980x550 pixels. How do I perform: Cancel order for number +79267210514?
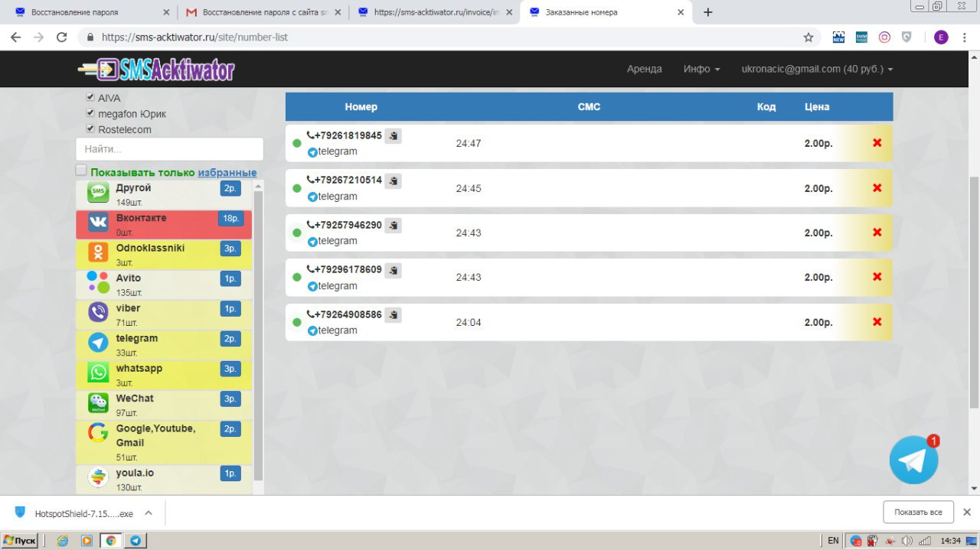coord(877,188)
